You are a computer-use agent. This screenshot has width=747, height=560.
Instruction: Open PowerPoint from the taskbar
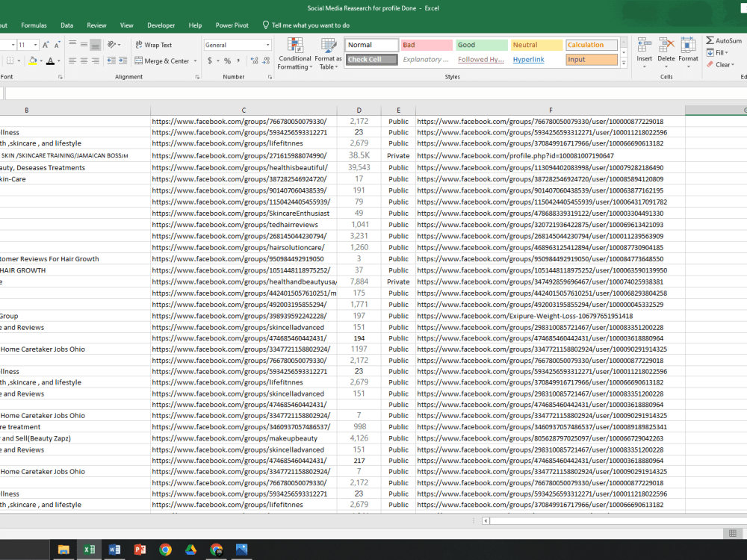[140, 550]
